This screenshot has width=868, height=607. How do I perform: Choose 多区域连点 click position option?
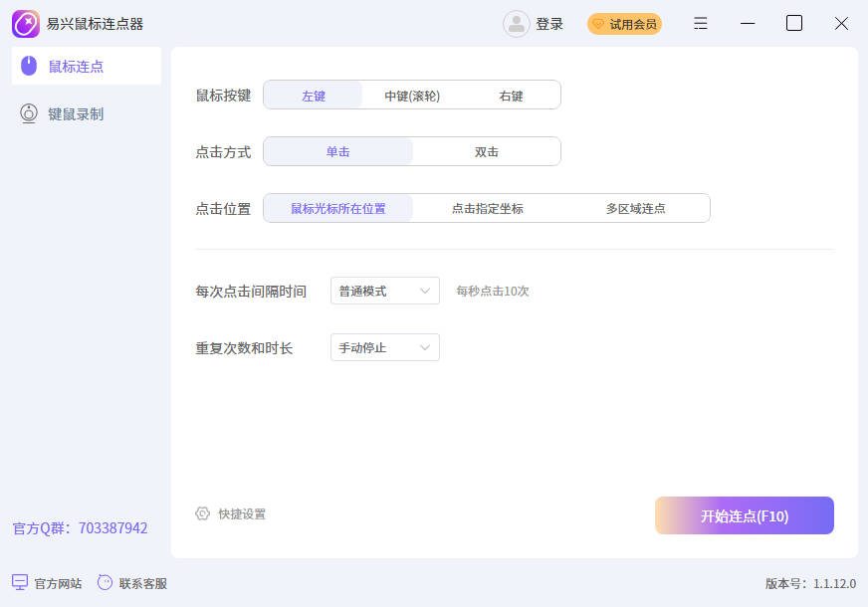pyautogui.click(x=635, y=209)
